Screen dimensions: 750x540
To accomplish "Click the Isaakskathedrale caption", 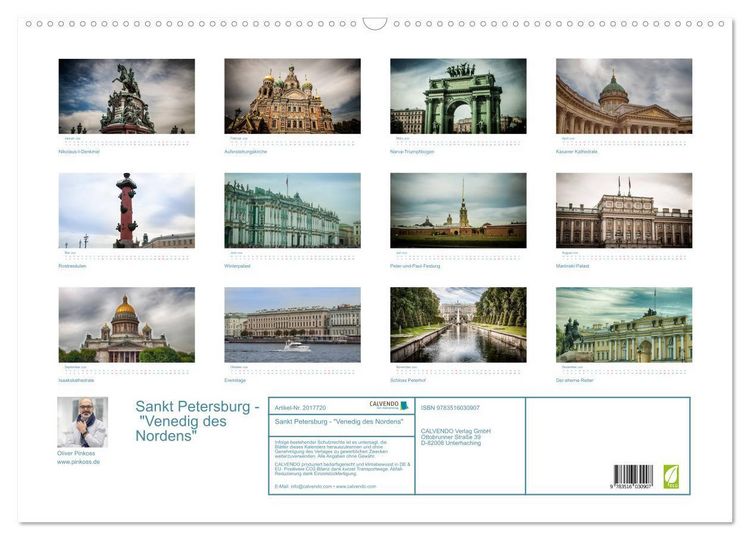I will tap(77, 380).
